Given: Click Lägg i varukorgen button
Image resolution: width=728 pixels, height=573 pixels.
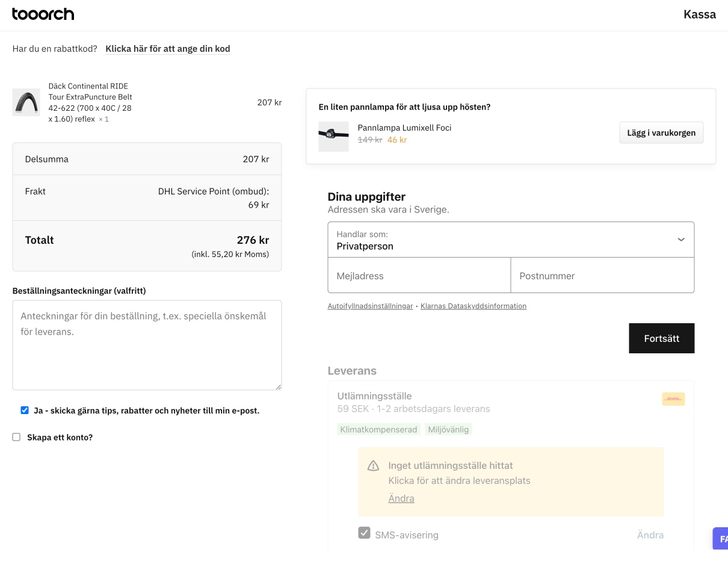Looking at the screenshot, I should 661,133.
